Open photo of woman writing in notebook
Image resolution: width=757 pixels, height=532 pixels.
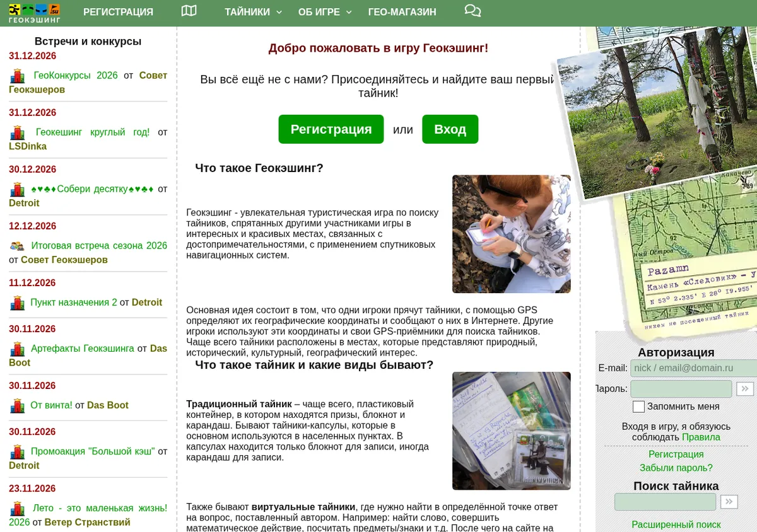tap(512, 234)
